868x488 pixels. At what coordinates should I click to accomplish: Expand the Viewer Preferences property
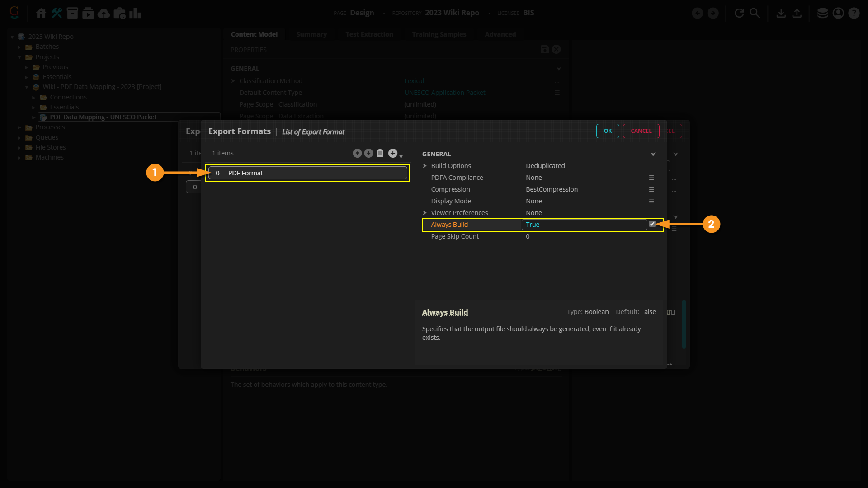(425, 213)
